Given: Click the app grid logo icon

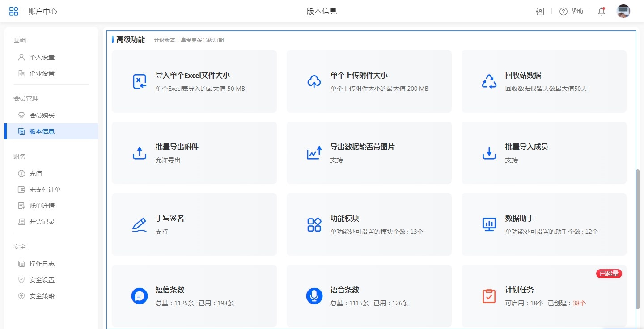Looking at the screenshot, I should point(14,11).
